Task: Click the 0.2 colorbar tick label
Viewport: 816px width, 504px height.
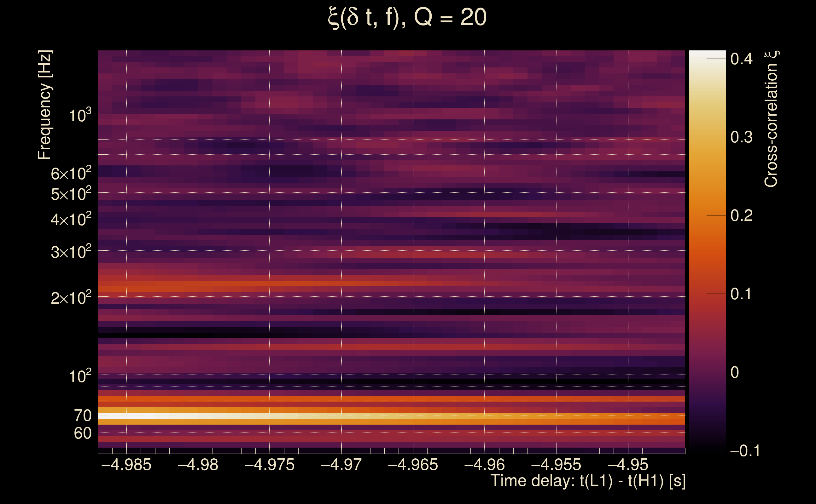Action: point(741,216)
